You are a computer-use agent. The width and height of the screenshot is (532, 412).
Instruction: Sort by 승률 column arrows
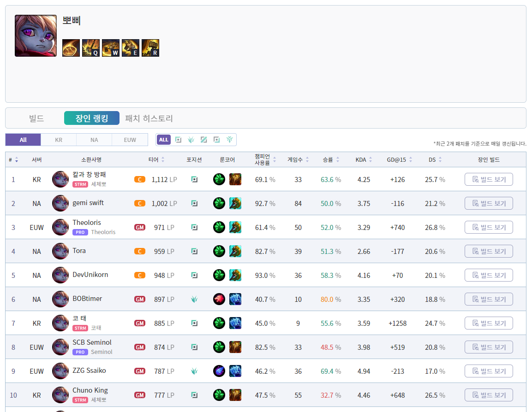(338, 159)
